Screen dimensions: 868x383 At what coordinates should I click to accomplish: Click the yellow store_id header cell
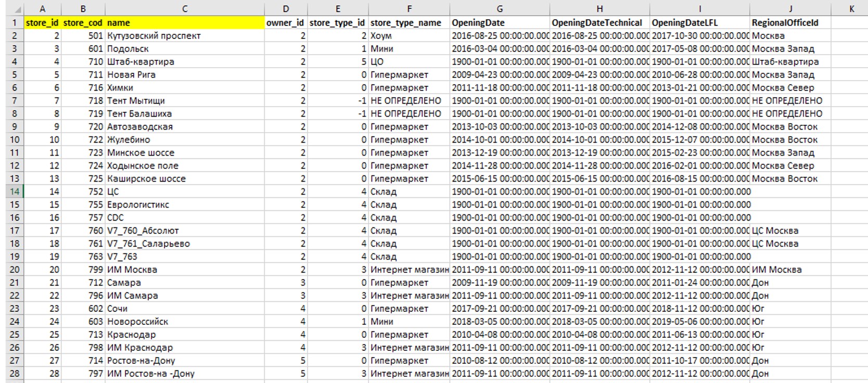(x=42, y=23)
